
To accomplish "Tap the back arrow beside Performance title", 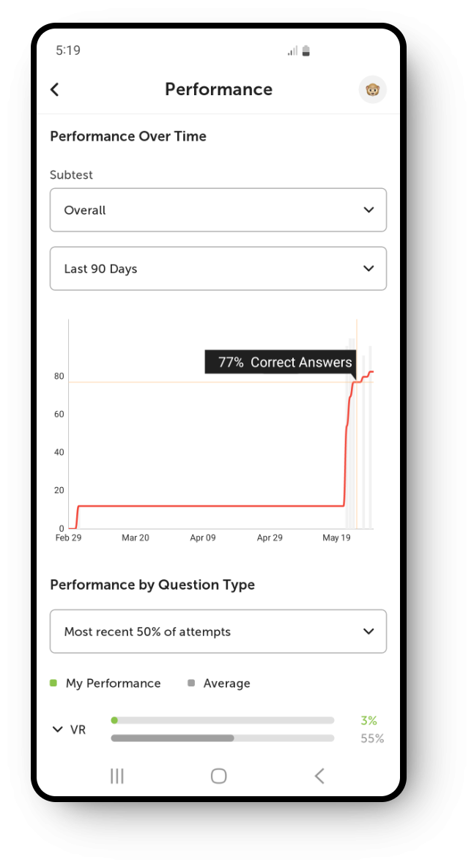I will click(54, 89).
